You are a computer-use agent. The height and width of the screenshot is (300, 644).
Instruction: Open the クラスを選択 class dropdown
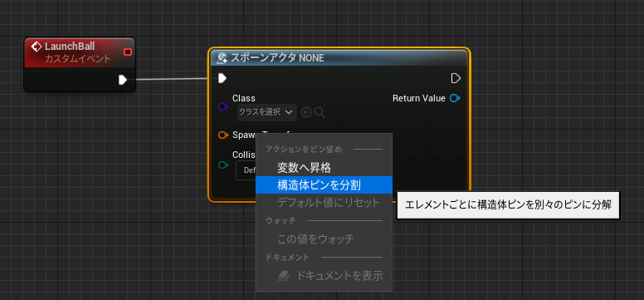267,112
